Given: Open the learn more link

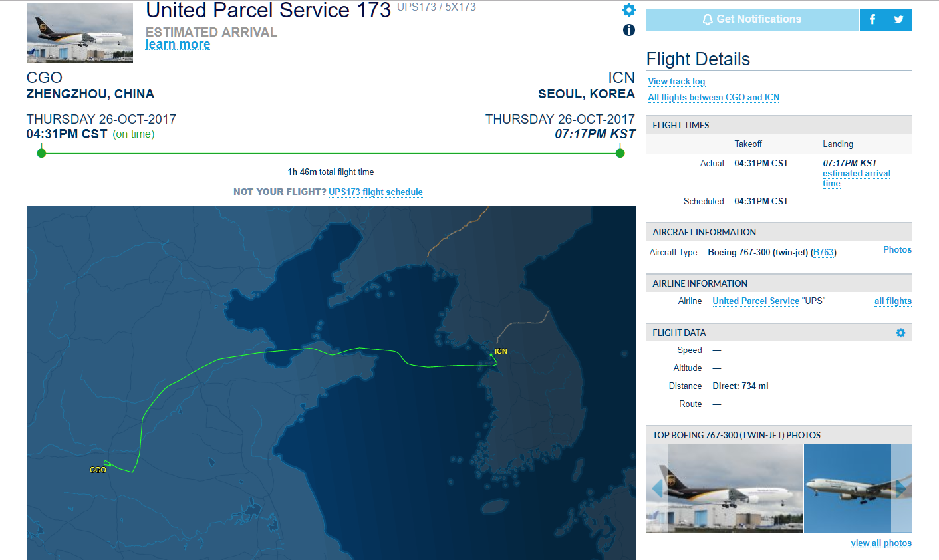Looking at the screenshot, I should pyautogui.click(x=178, y=45).
